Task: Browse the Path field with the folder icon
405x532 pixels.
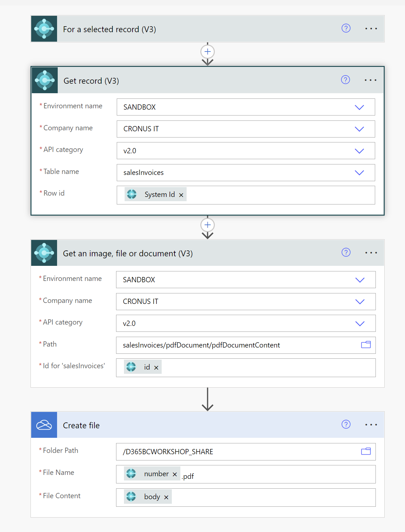Action: tap(366, 345)
